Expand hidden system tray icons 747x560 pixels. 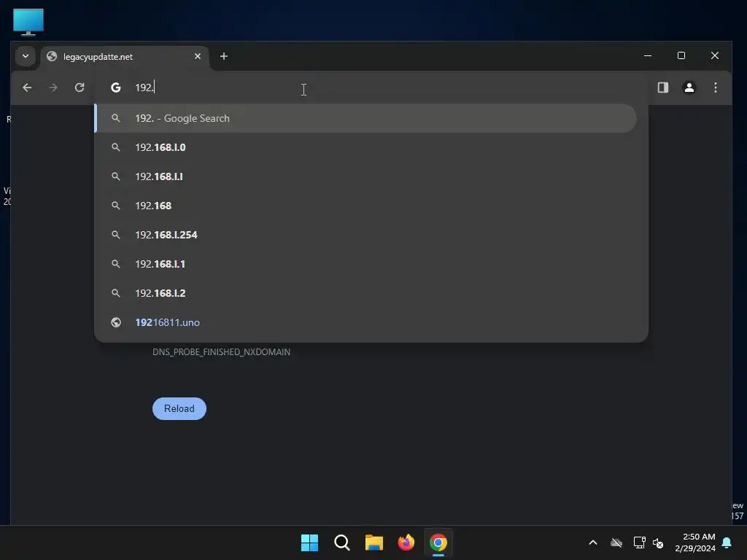[x=593, y=542]
